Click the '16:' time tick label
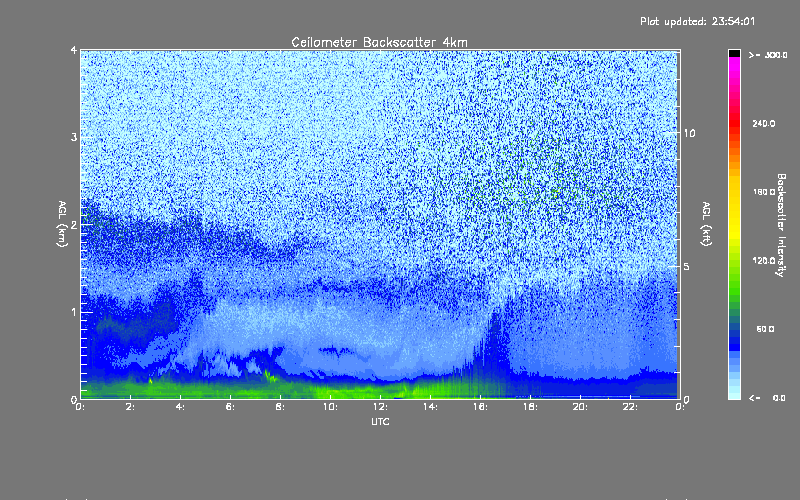 480,407
